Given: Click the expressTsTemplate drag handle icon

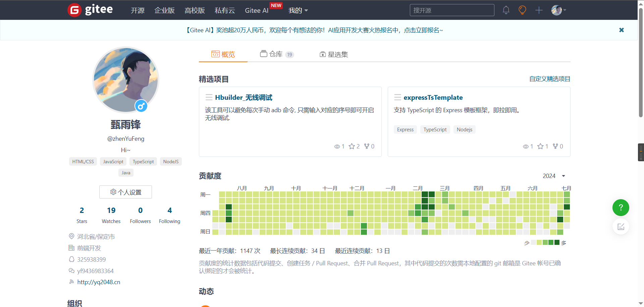Looking at the screenshot, I should click(x=398, y=97).
